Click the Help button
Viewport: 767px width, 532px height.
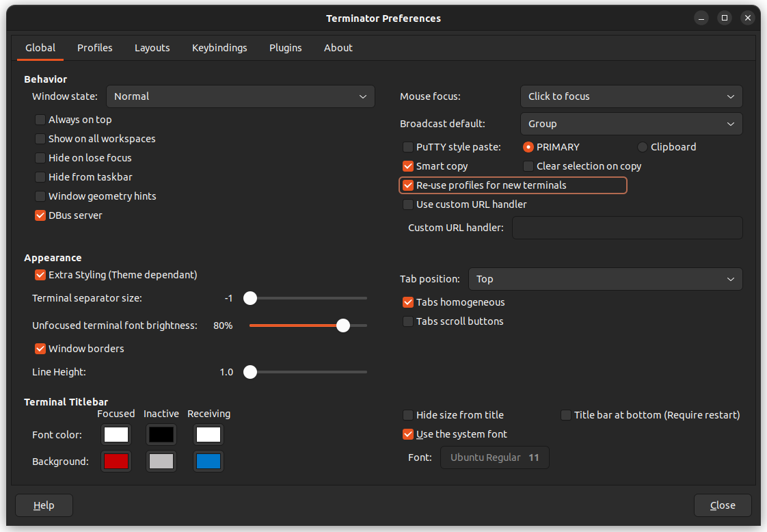tap(44, 505)
